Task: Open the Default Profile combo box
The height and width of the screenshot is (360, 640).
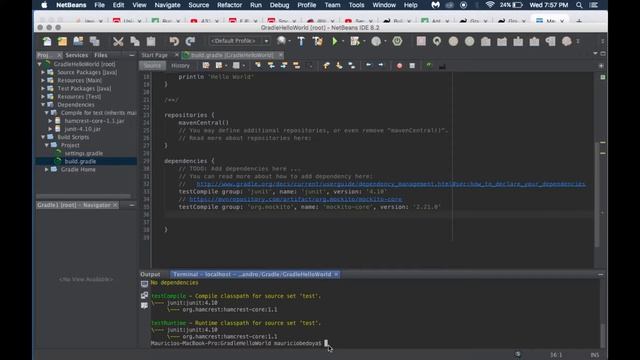Action: pyautogui.click(x=240, y=41)
